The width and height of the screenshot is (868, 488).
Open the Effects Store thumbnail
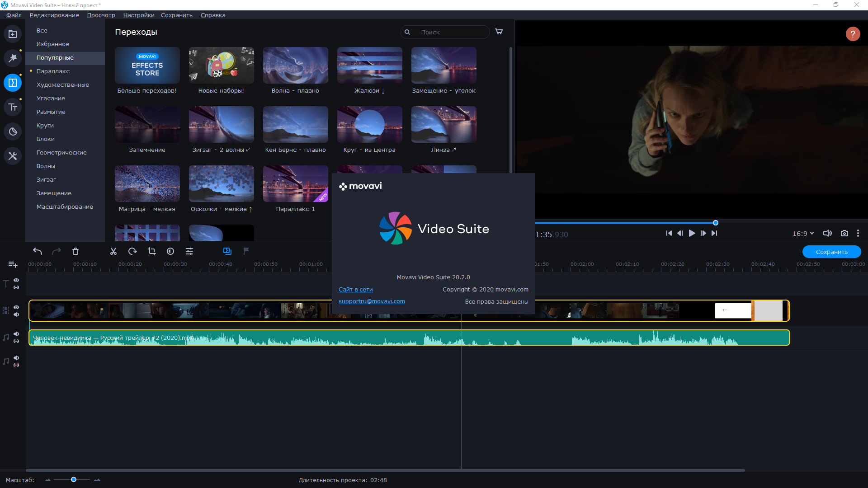[147, 66]
